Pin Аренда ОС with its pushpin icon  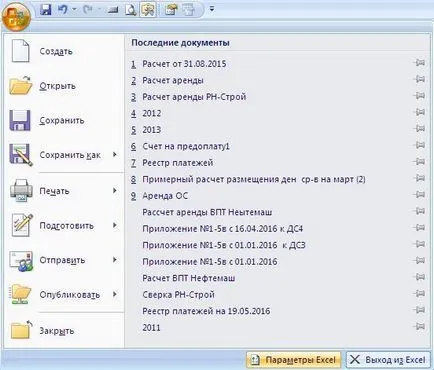pos(419,195)
